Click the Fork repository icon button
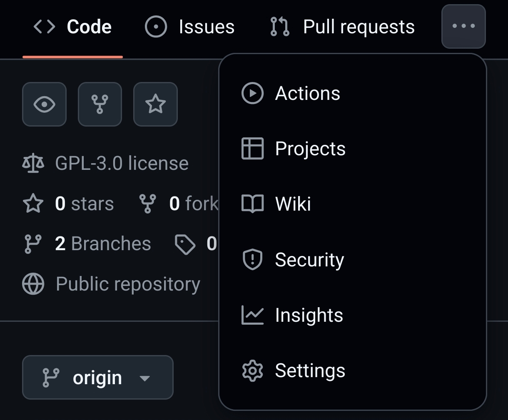The height and width of the screenshot is (420, 508). (x=100, y=104)
